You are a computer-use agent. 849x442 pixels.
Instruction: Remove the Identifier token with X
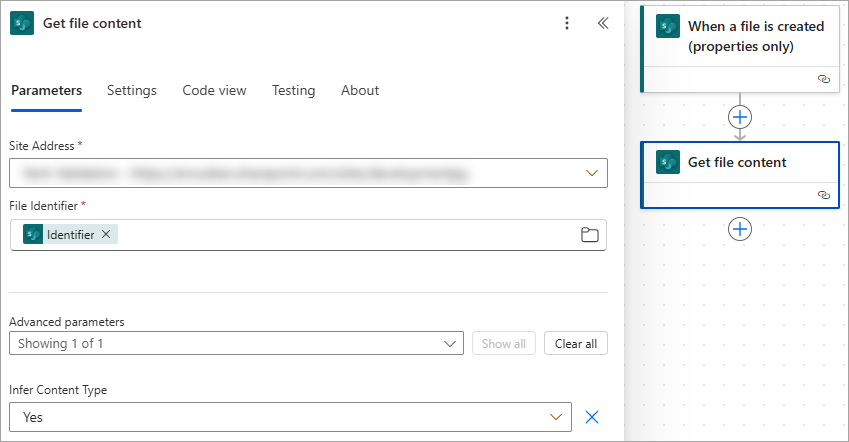tap(106, 234)
